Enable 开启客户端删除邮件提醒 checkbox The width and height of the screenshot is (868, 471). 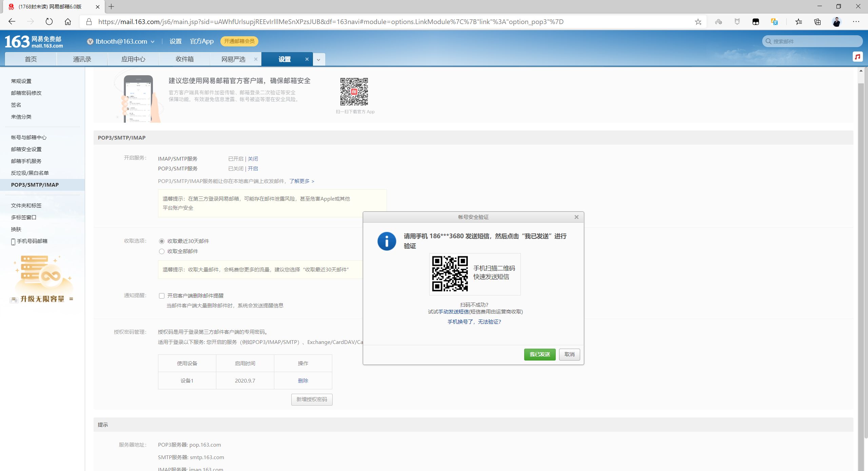162,296
